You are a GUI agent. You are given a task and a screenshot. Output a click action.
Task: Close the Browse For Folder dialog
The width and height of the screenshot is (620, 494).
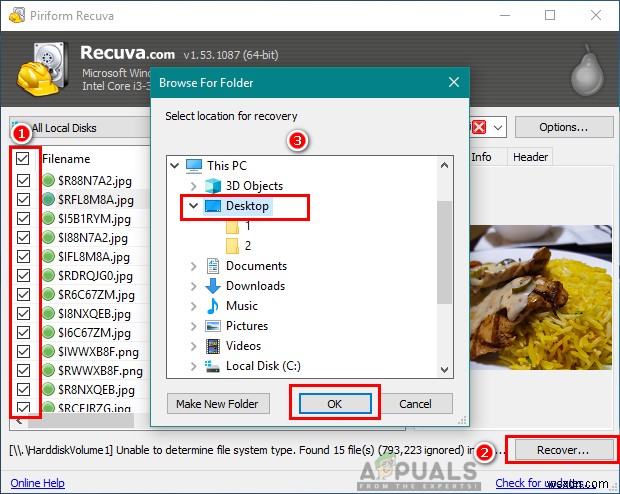pos(454,82)
